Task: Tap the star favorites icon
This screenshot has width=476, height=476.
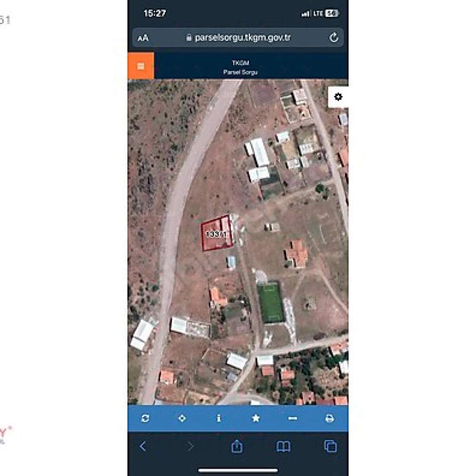Action: click(x=256, y=418)
